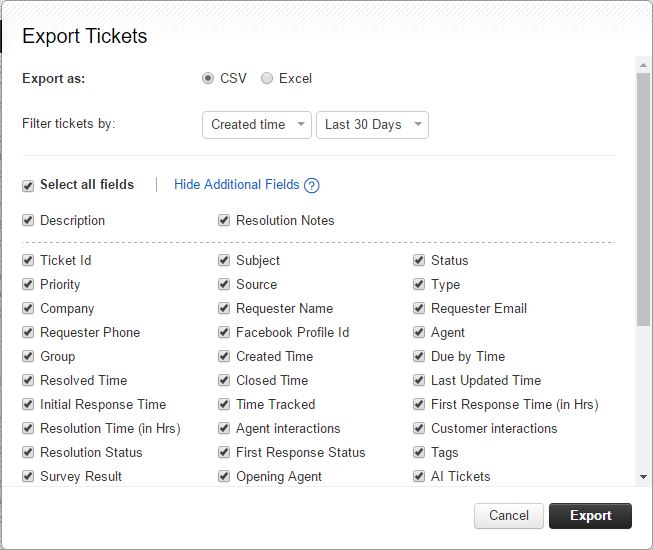Image resolution: width=653 pixels, height=550 pixels.
Task: Select the Excel export format
Action: pyautogui.click(x=267, y=78)
